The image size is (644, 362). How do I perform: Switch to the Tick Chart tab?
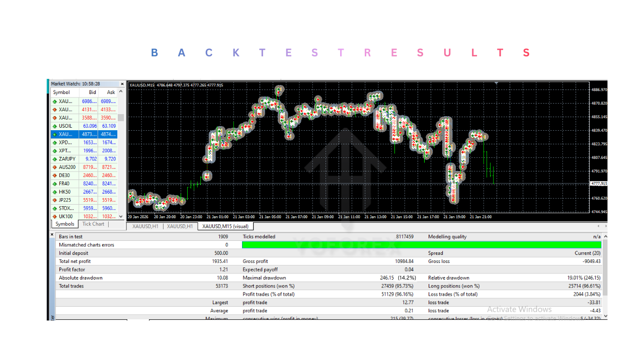(x=93, y=224)
